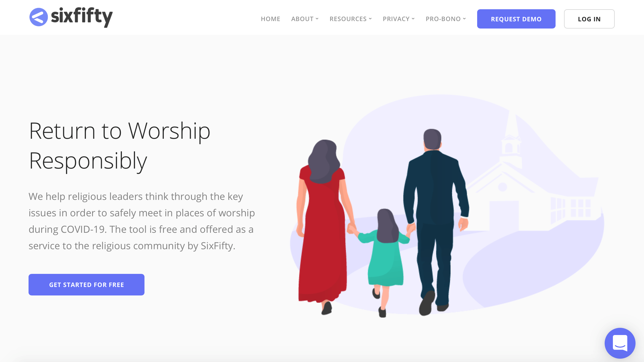Toggle the chat support window open
644x362 pixels.
point(620,342)
